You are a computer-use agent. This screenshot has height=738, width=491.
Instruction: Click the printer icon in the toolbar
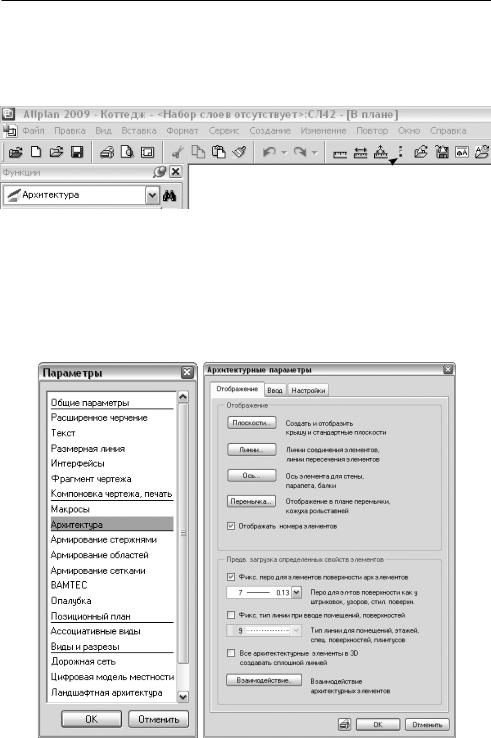click(107, 152)
